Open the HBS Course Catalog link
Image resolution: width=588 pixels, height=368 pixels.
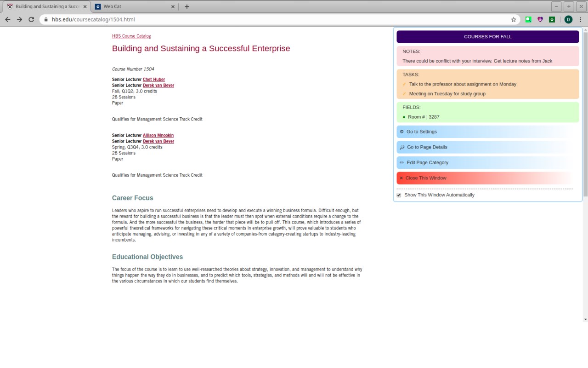point(131,36)
